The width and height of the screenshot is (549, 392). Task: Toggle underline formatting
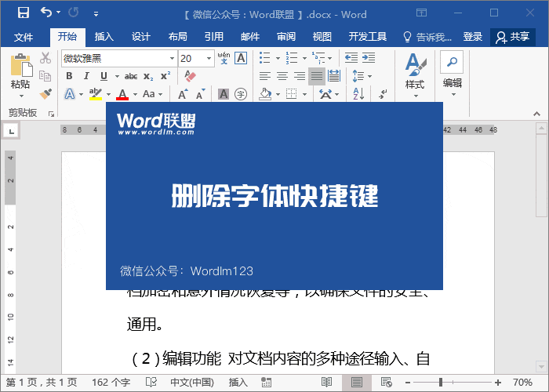point(104,76)
